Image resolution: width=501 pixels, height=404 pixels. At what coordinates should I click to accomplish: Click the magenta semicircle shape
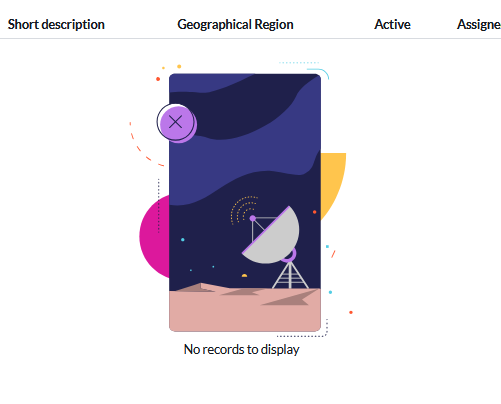tap(154, 237)
